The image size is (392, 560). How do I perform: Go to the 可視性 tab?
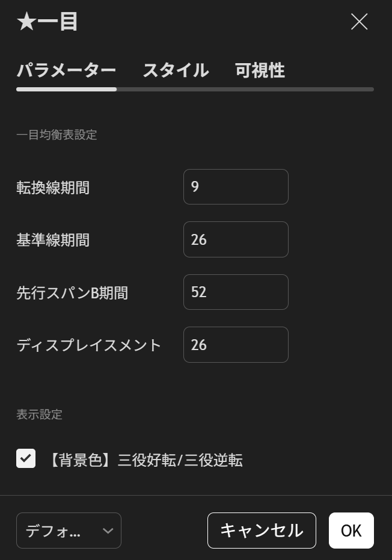click(x=260, y=71)
